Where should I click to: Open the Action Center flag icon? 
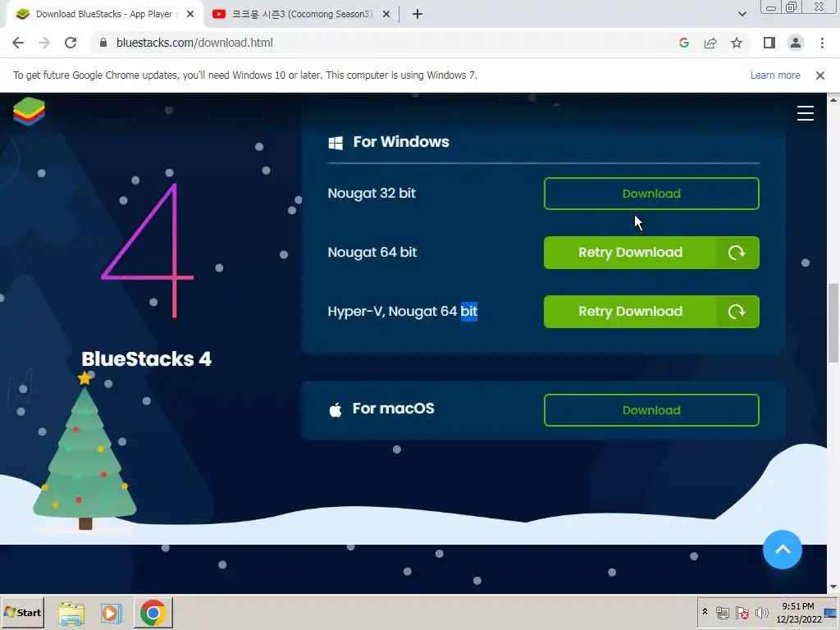coord(742,612)
